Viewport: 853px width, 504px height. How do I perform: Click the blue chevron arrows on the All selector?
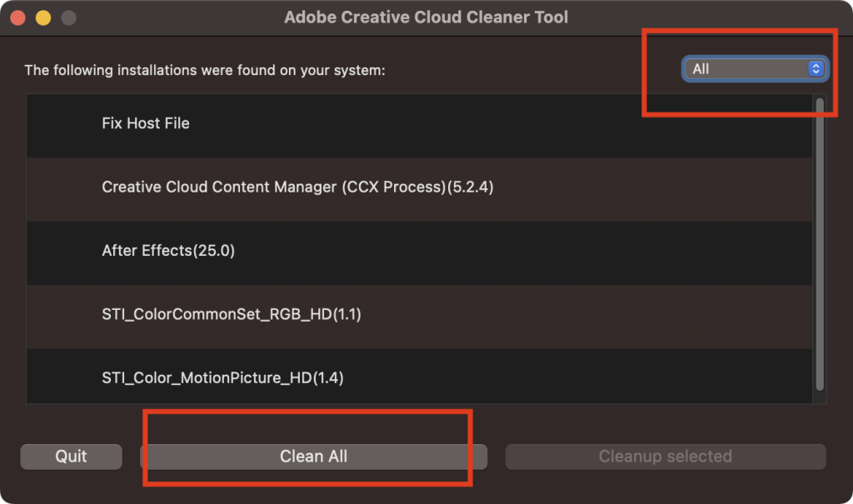point(816,69)
